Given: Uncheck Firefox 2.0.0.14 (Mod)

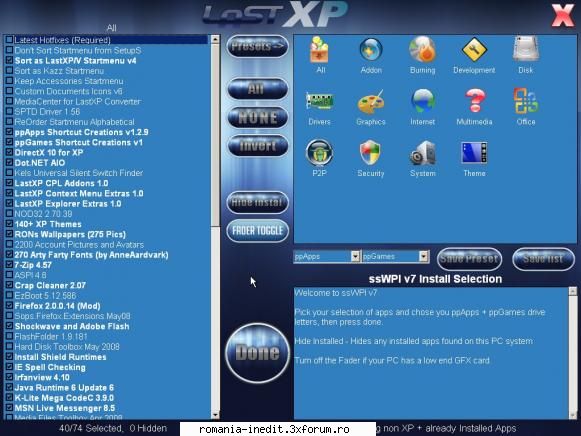Looking at the screenshot, I should [9, 306].
